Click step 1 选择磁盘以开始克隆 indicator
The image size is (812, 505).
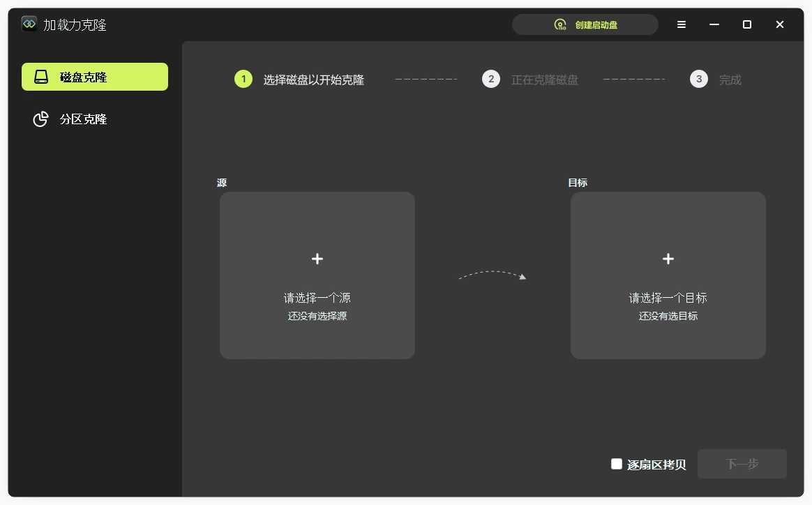click(243, 79)
